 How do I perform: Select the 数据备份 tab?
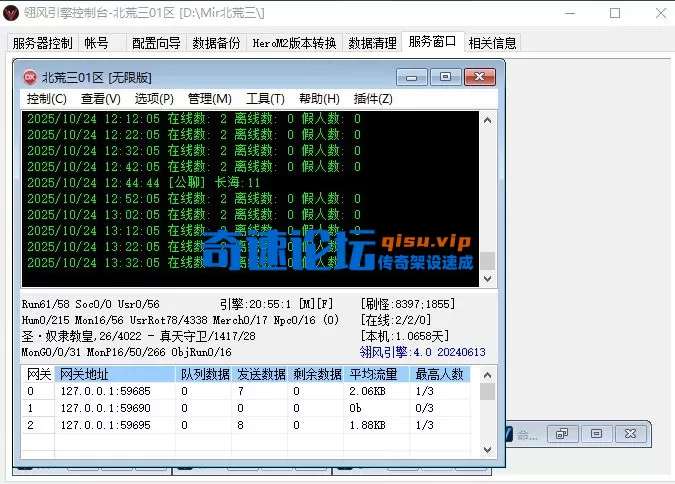[x=216, y=43]
